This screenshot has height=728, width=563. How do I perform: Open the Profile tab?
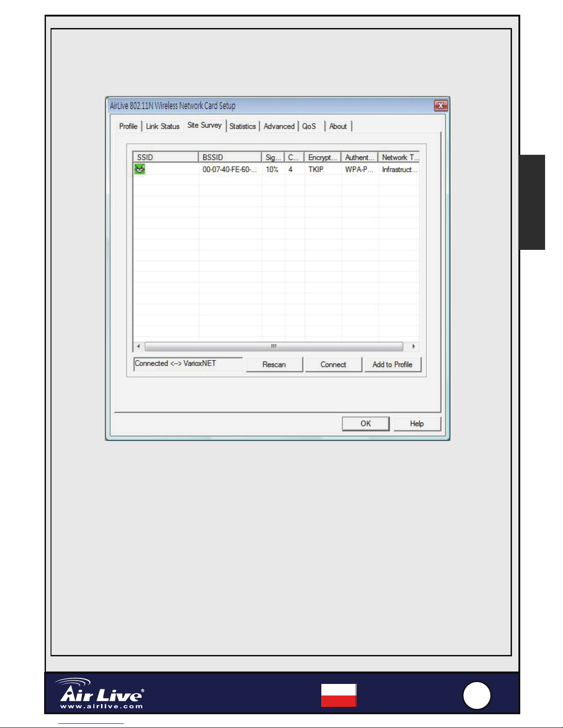tap(128, 126)
